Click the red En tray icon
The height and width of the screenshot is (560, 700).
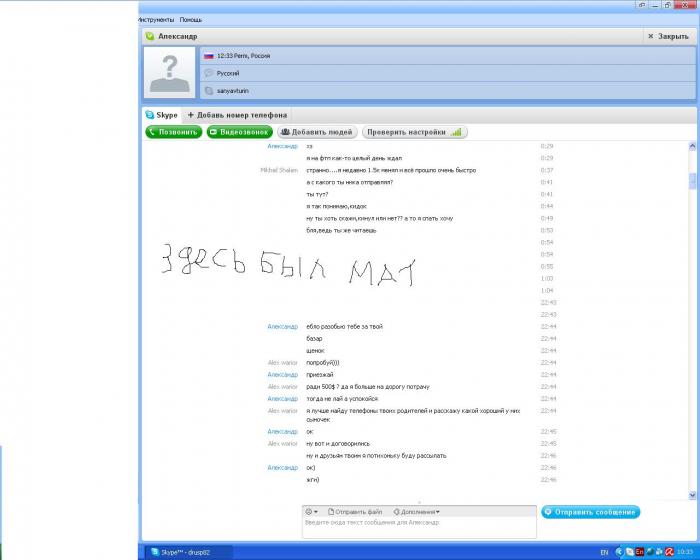coord(639,552)
